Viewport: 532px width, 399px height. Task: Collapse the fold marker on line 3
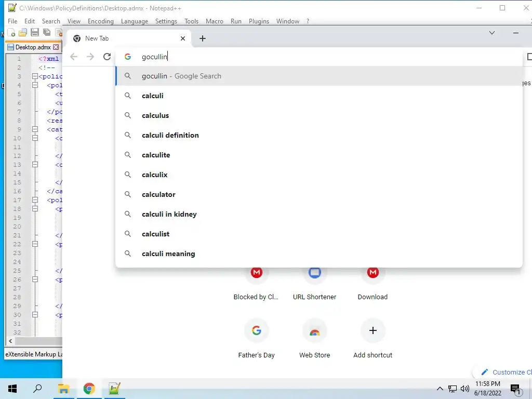point(35,76)
